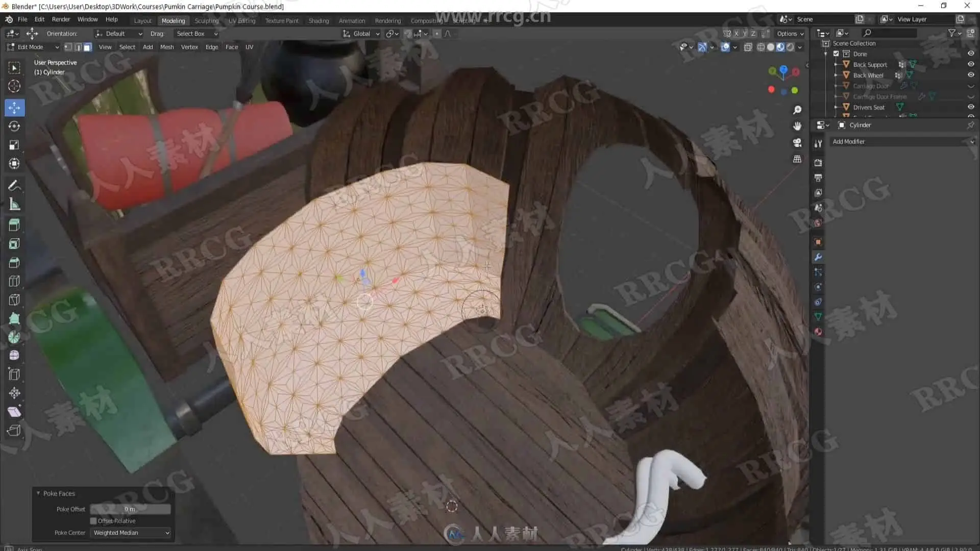Click the Cursor tool icon

tap(14, 86)
